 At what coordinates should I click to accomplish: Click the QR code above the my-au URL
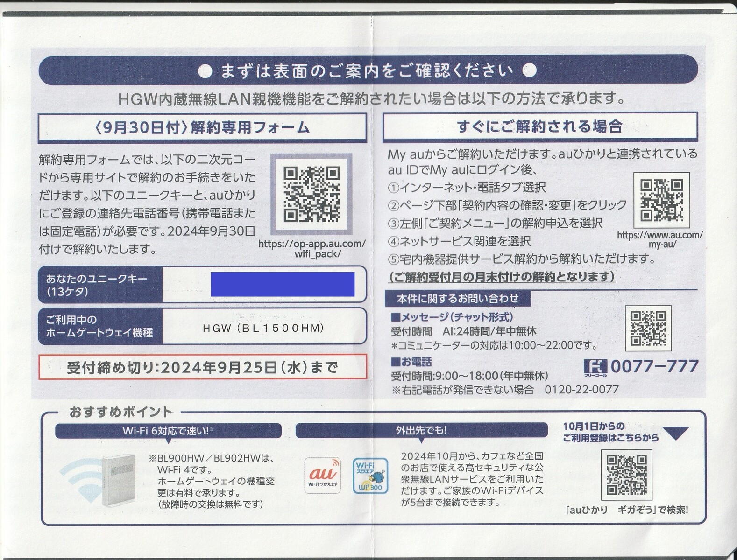click(x=661, y=200)
